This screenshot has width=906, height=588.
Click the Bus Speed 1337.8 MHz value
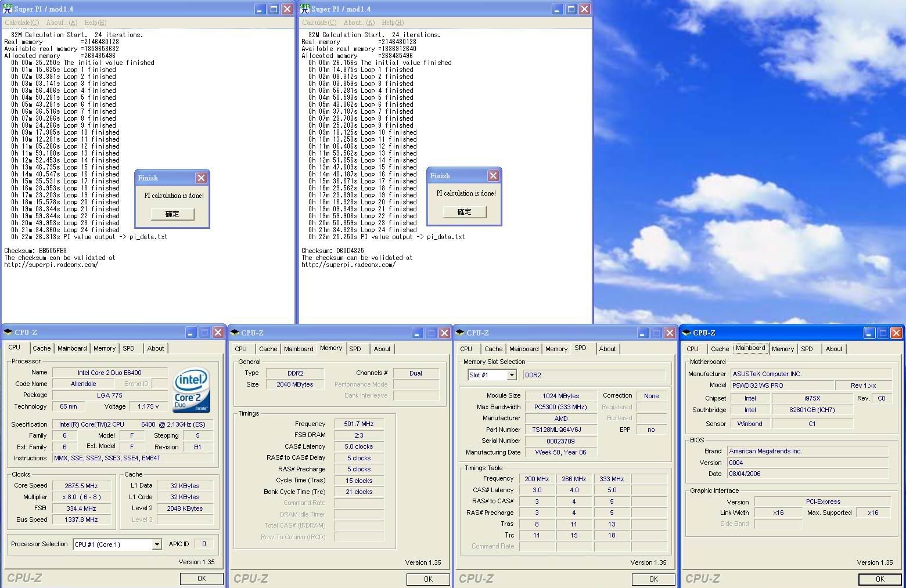[x=81, y=520]
